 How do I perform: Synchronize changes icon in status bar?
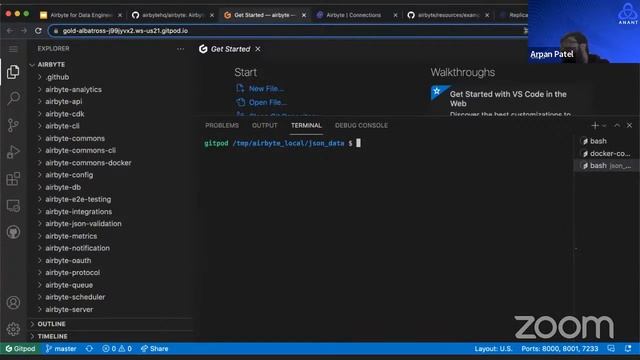point(89,349)
